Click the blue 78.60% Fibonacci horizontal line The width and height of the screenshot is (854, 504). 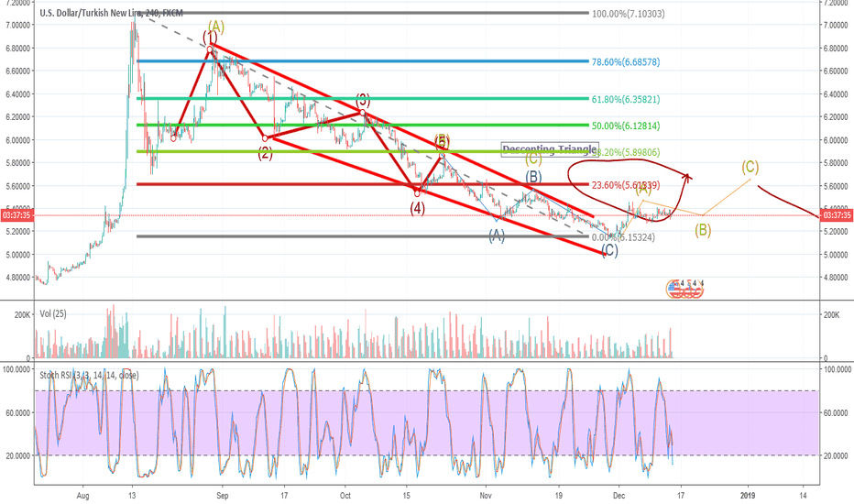pyautogui.click(x=363, y=61)
